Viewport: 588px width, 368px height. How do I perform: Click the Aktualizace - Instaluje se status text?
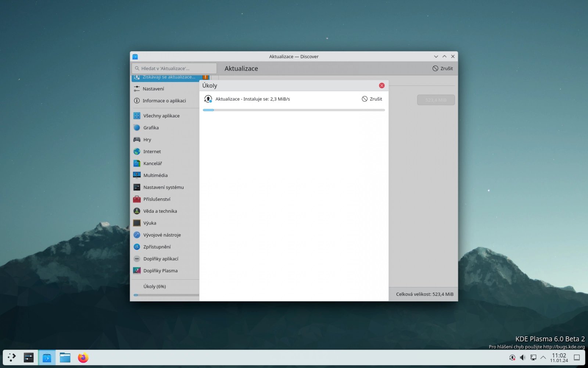(x=253, y=99)
